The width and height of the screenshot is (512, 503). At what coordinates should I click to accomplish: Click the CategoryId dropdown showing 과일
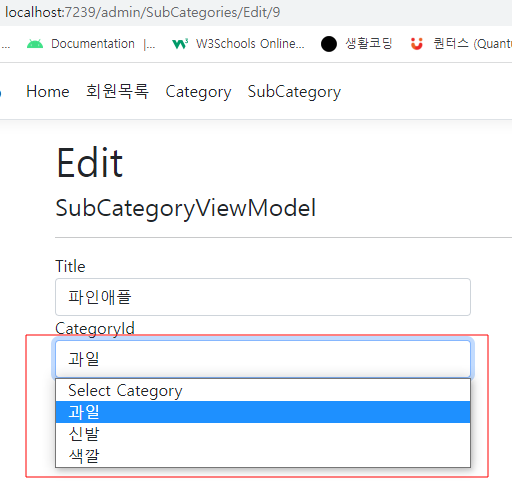tap(263, 359)
